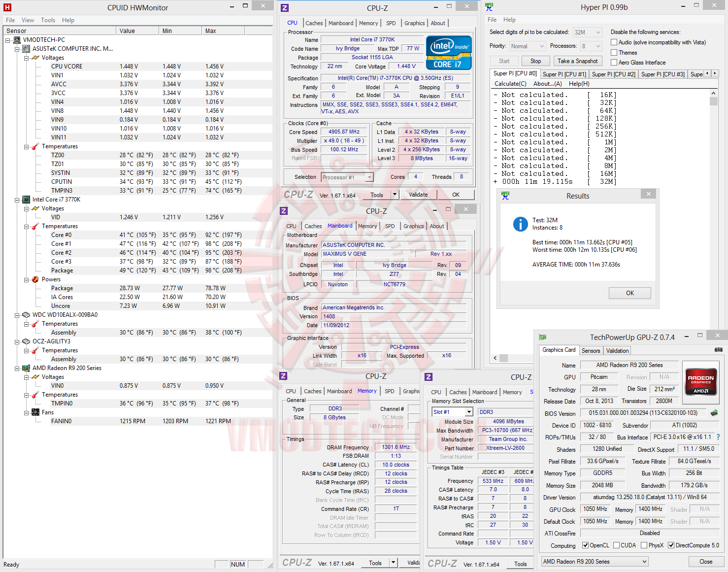Image resolution: width=728 pixels, height=572 pixels.
Task: Open the View menu in HWMonitor
Action: coord(28,20)
